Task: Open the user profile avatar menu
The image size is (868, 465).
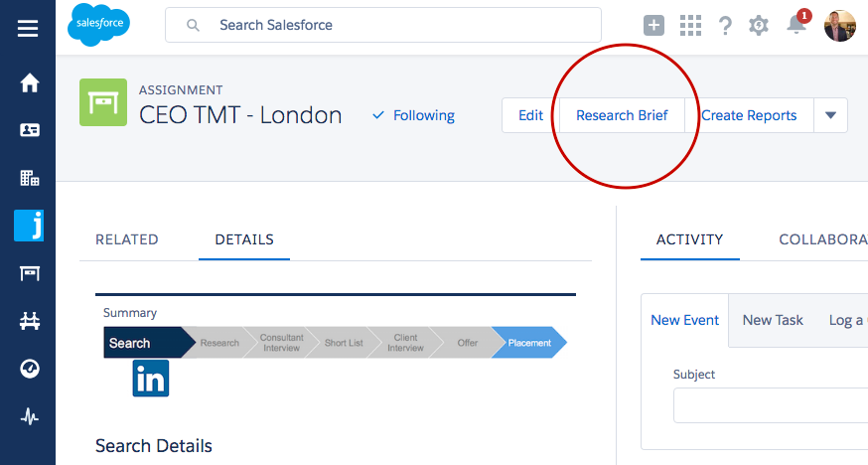Action: (x=840, y=26)
